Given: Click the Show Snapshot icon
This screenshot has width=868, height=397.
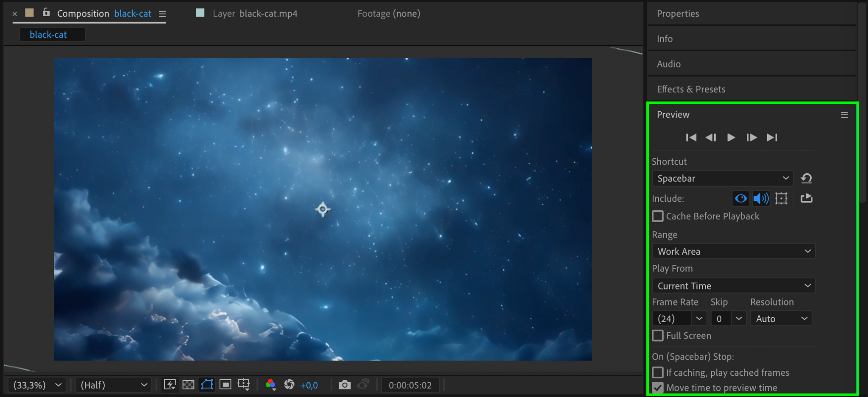Looking at the screenshot, I should pyautogui.click(x=364, y=385).
